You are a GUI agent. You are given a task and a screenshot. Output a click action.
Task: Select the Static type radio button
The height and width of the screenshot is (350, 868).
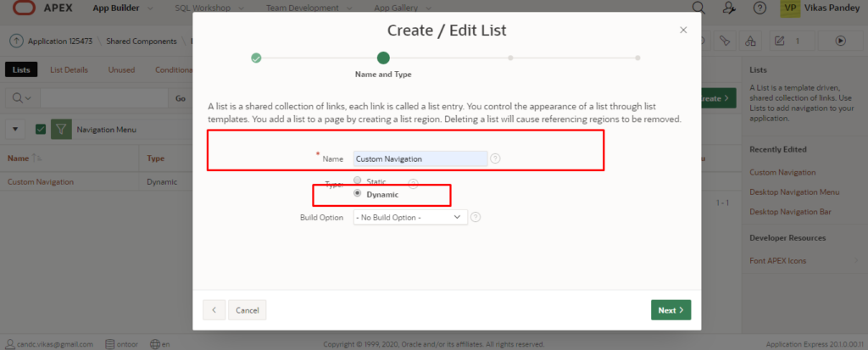357,180
